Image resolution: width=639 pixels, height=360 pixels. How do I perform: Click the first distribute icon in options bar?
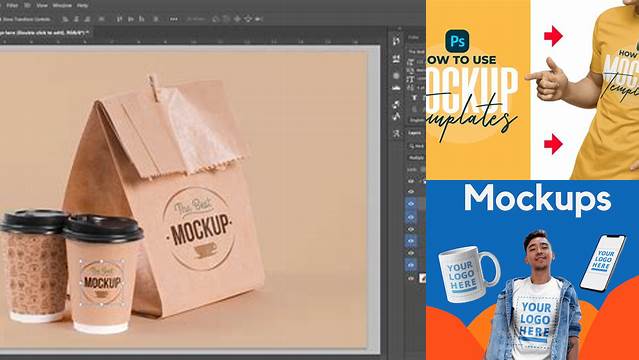tap(119, 19)
